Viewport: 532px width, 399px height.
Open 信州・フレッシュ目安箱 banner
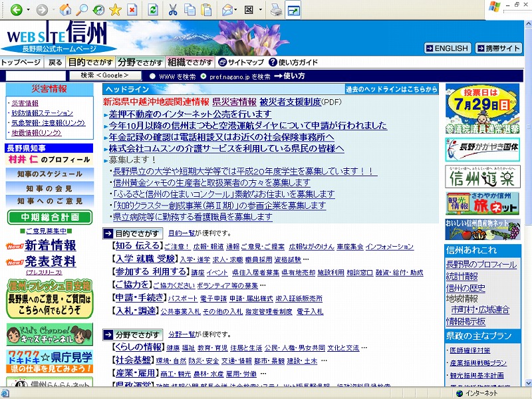[x=49, y=299]
